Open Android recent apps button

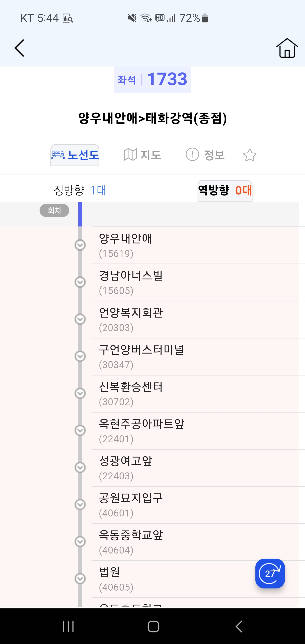[x=68, y=626]
